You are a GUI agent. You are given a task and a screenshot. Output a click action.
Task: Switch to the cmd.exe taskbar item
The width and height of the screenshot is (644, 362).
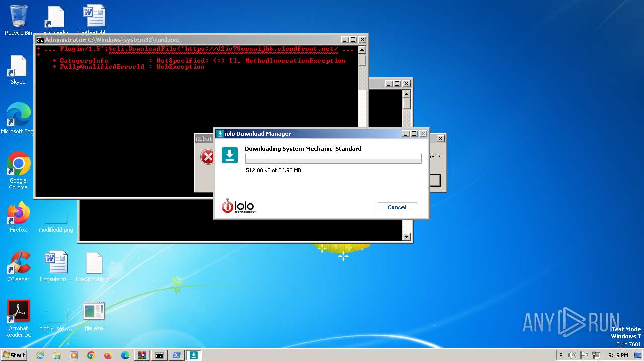tap(159, 355)
